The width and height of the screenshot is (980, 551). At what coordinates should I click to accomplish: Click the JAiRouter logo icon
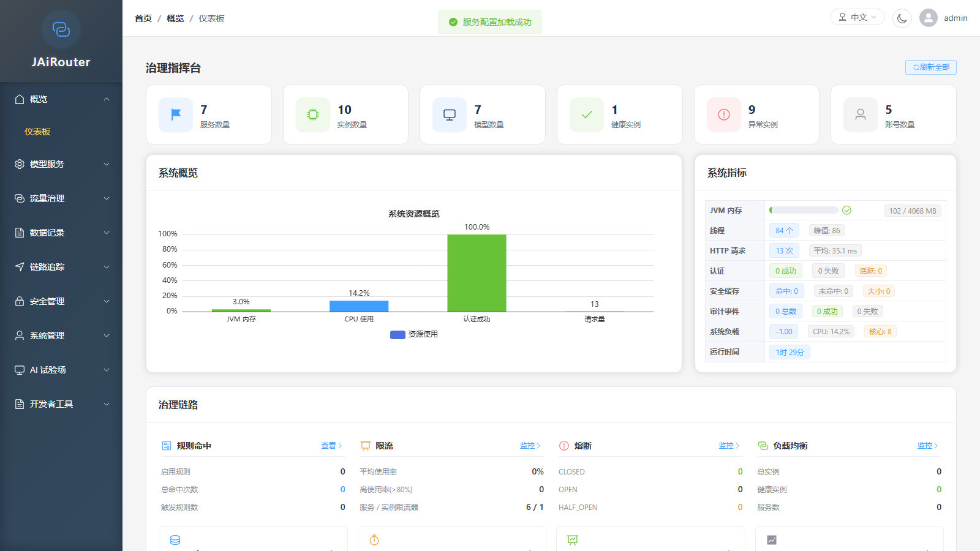[x=61, y=29]
